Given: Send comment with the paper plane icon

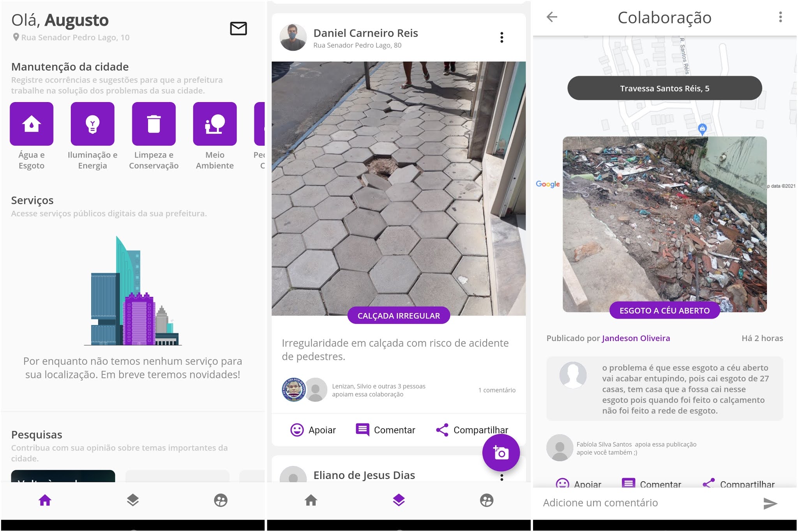Looking at the screenshot, I should (x=770, y=503).
